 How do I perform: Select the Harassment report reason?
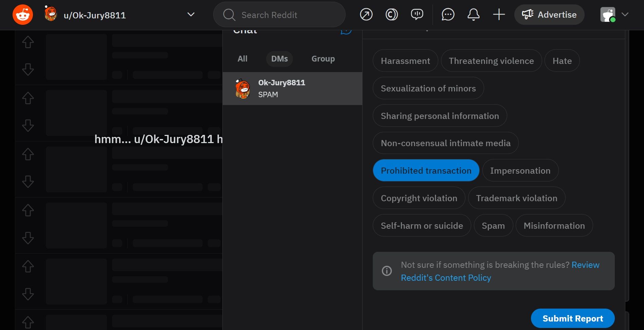point(405,60)
